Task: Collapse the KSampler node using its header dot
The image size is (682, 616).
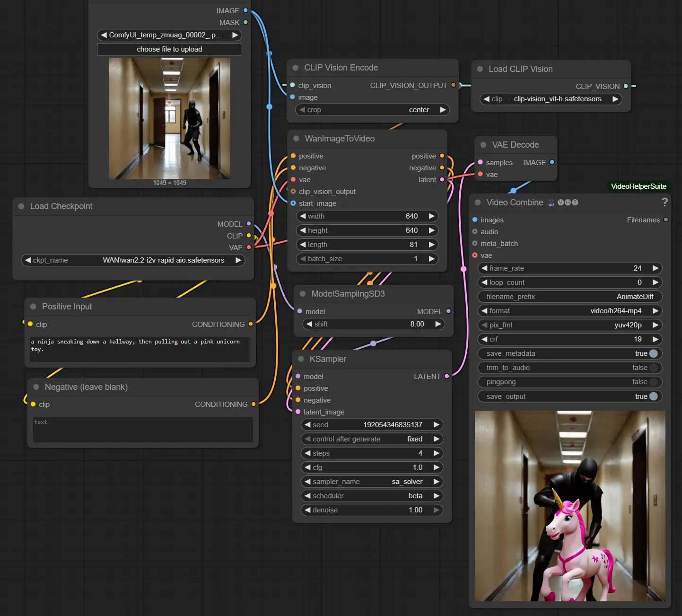Action: [x=301, y=359]
